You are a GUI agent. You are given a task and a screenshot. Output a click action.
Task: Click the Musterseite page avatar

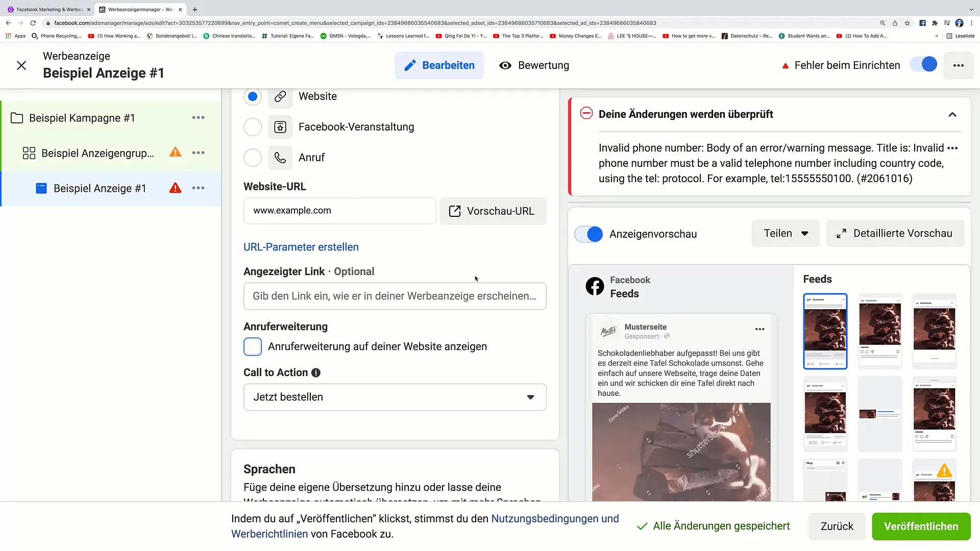point(608,331)
